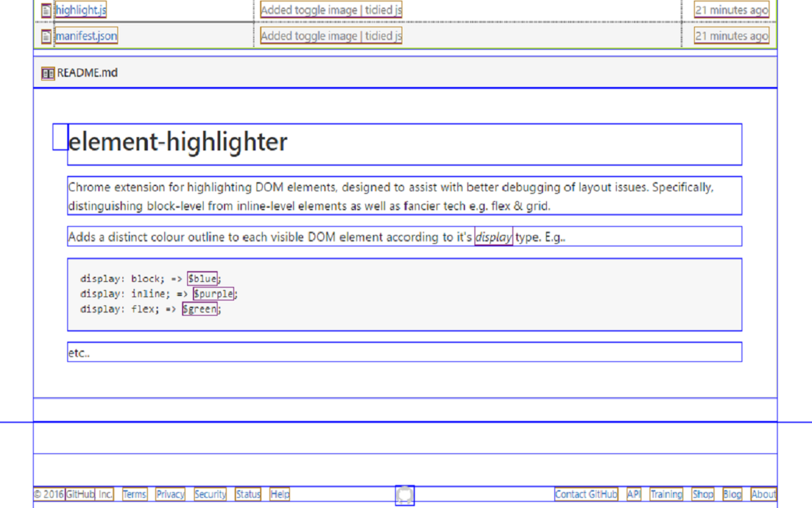
Task: Open the Contact GitHub footer link
Action: [586, 494]
